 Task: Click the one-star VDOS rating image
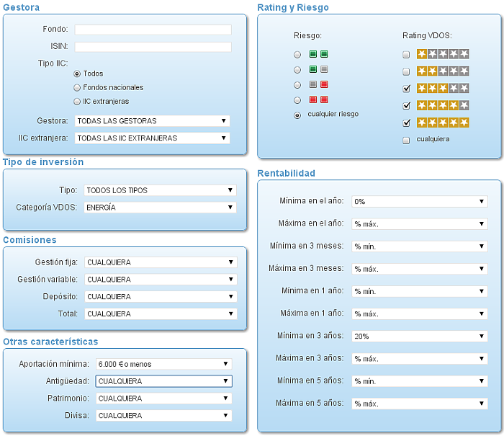(x=443, y=54)
